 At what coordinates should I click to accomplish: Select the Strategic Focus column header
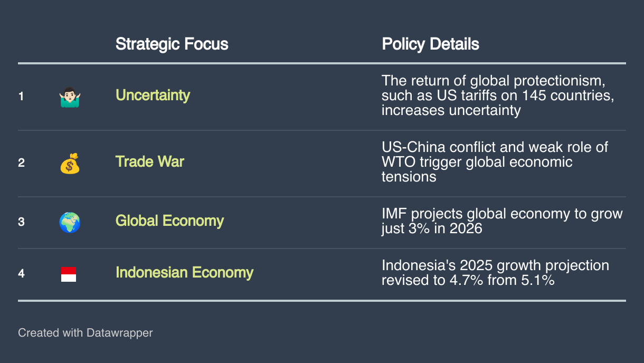tap(172, 44)
